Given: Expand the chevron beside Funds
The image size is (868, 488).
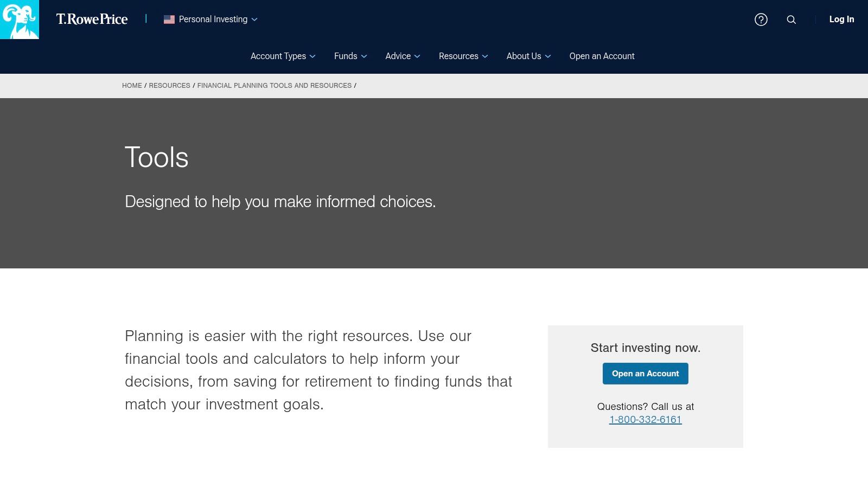Looking at the screenshot, I should point(364,56).
